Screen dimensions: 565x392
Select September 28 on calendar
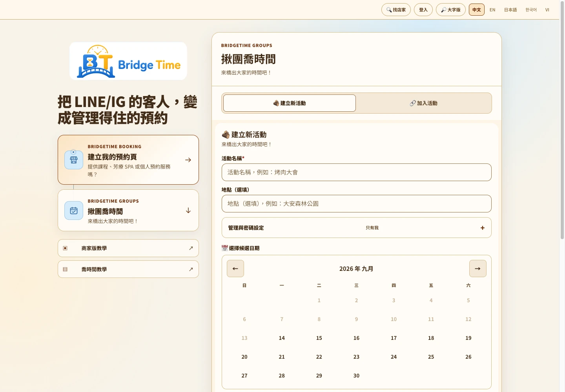click(282, 376)
